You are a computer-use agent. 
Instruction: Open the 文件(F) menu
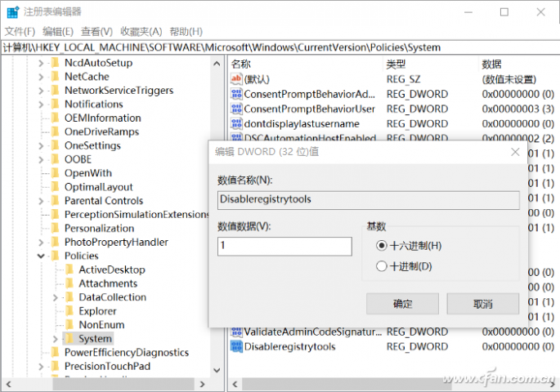pos(20,31)
